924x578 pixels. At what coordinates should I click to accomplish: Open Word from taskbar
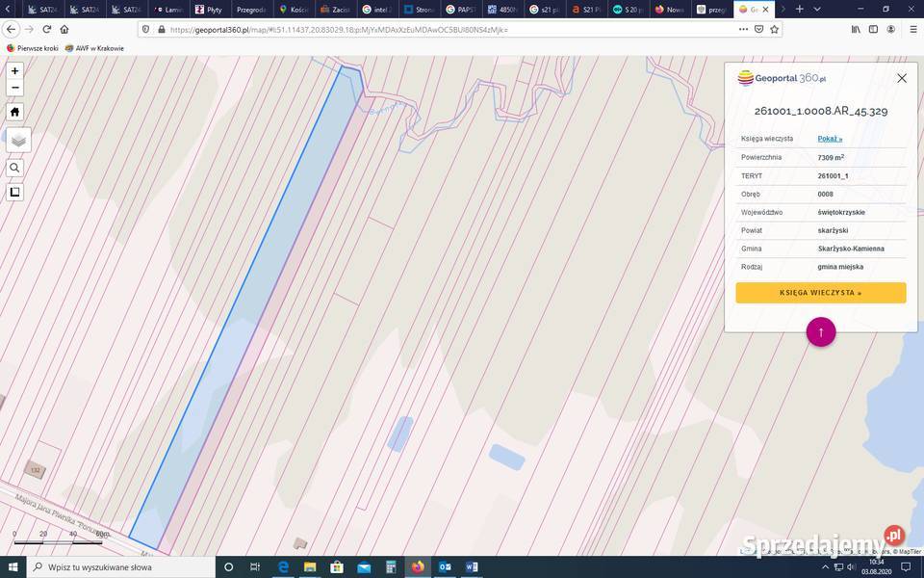click(x=472, y=566)
